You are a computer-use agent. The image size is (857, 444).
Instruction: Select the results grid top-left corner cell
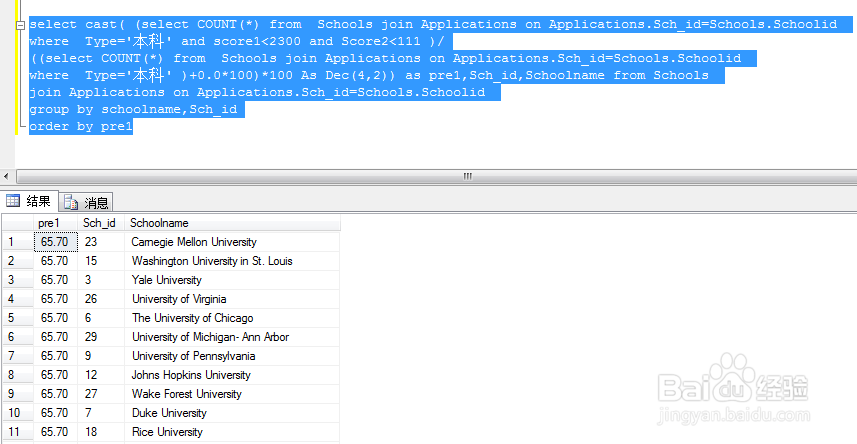point(18,223)
